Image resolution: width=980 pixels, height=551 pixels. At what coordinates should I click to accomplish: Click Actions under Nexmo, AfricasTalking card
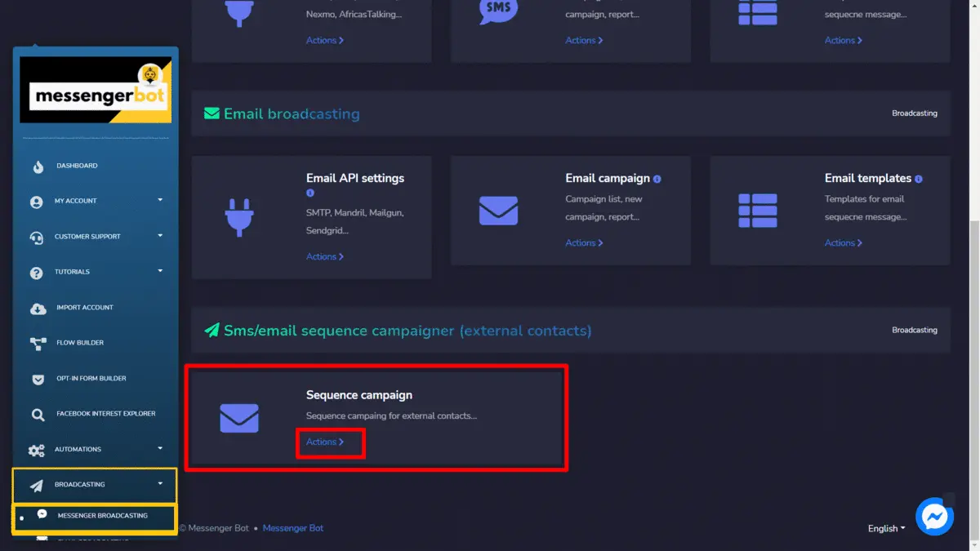(325, 40)
